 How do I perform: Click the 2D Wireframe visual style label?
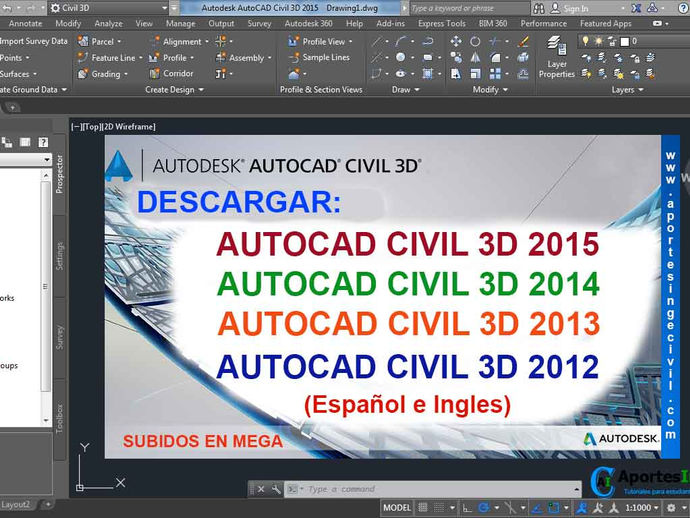(129, 126)
